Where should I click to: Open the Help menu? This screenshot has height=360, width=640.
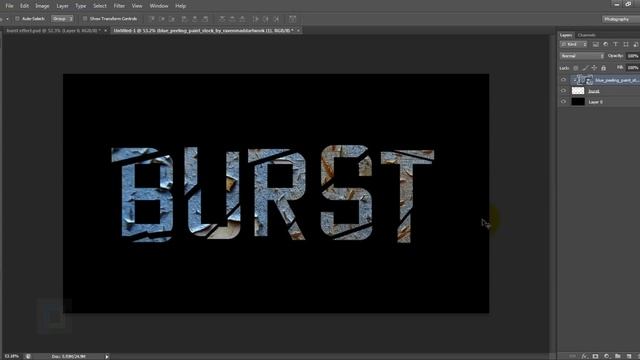point(180,6)
